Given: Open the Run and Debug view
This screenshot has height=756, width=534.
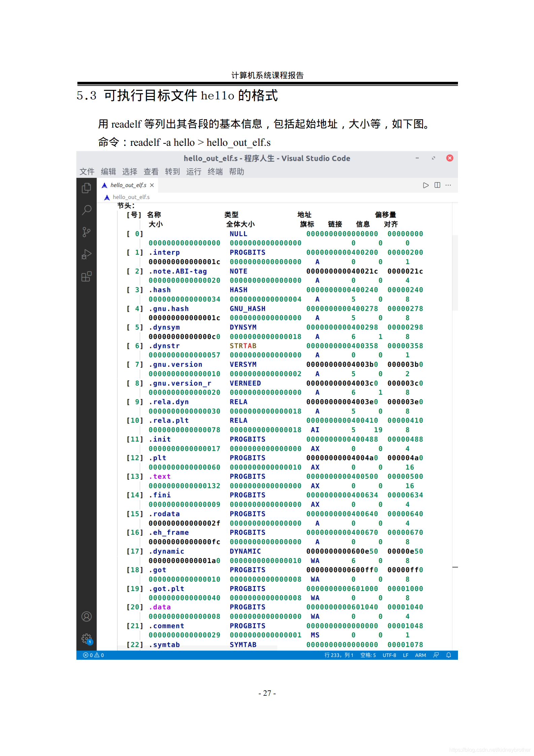Looking at the screenshot, I should [x=86, y=254].
